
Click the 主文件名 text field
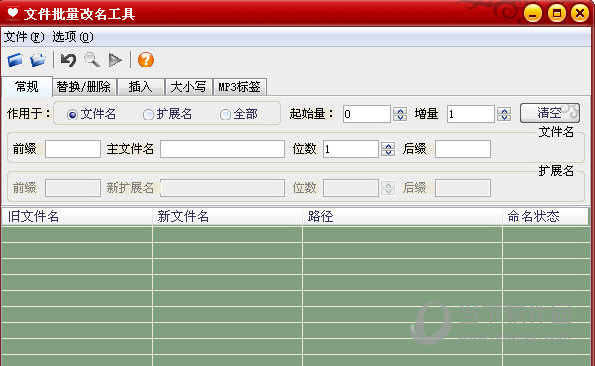(x=222, y=149)
